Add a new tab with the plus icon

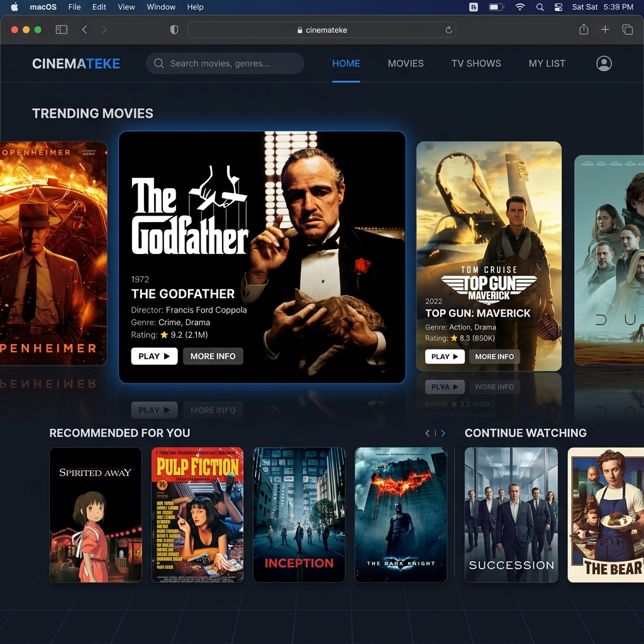click(605, 30)
